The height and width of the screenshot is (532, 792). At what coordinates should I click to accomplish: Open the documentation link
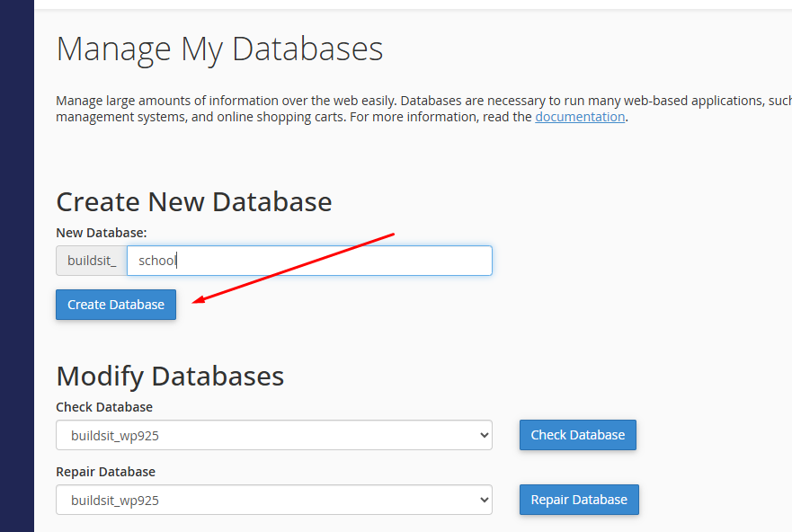click(580, 117)
